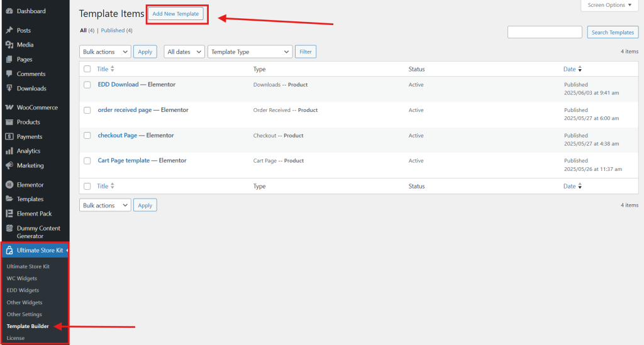Click the Media library icon
The image size is (644, 345).
point(9,45)
